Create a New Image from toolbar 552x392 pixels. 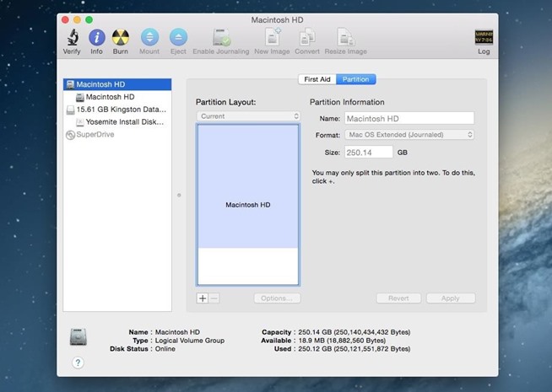273,37
